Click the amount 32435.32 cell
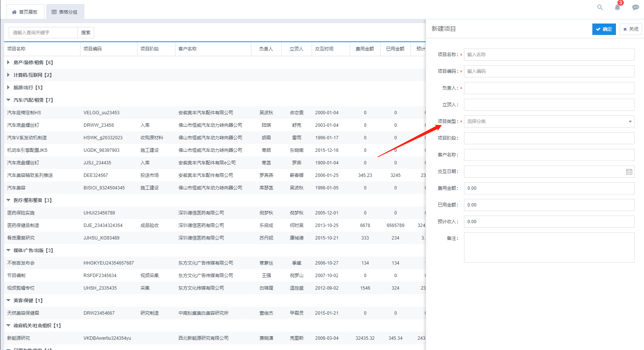The width and height of the screenshot is (644, 350). click(365, 338)
